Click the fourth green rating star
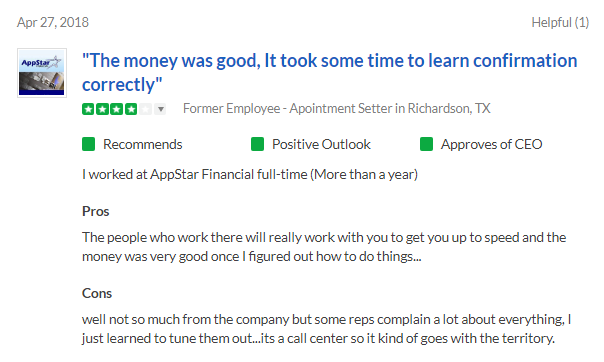The height and width of the screenshot is (362, 604). tap(131, 109)
